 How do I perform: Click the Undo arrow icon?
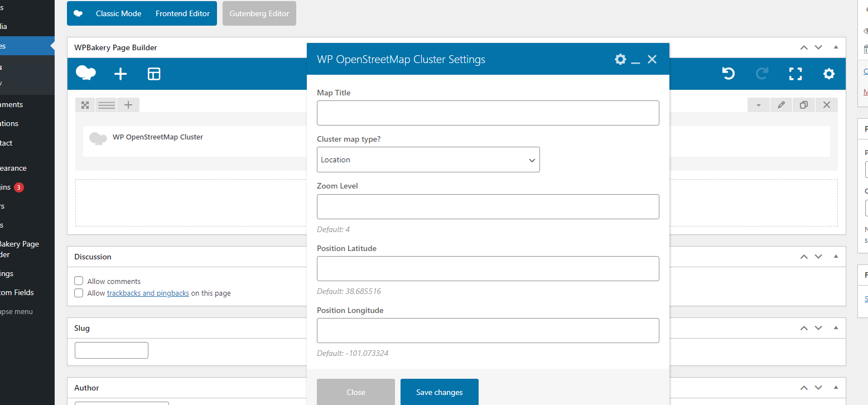(728, 74)
